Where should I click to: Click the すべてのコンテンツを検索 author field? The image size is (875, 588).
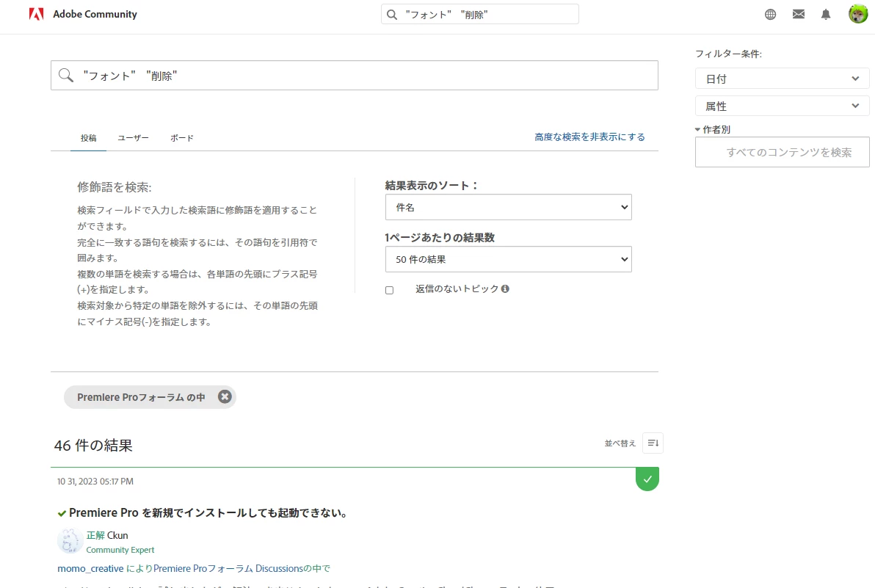[782, 152]
